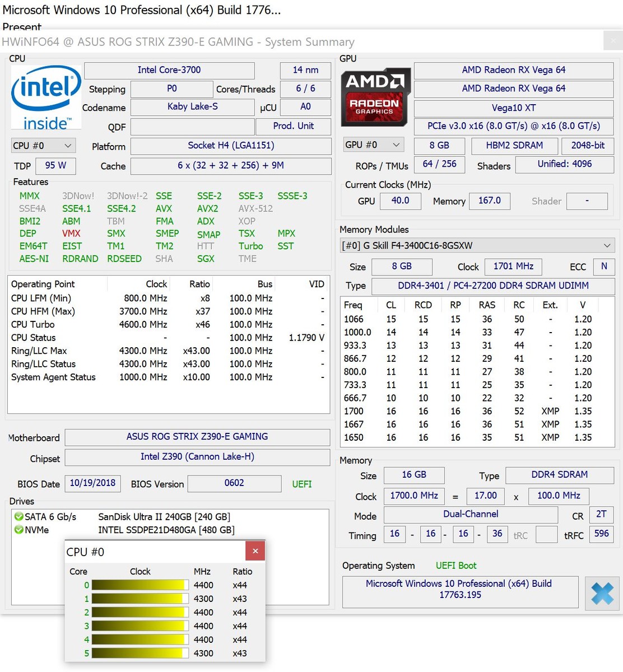Click the PCIe v3.0 x16 interface field
This screenshot has height=672, width=623.
514,126
